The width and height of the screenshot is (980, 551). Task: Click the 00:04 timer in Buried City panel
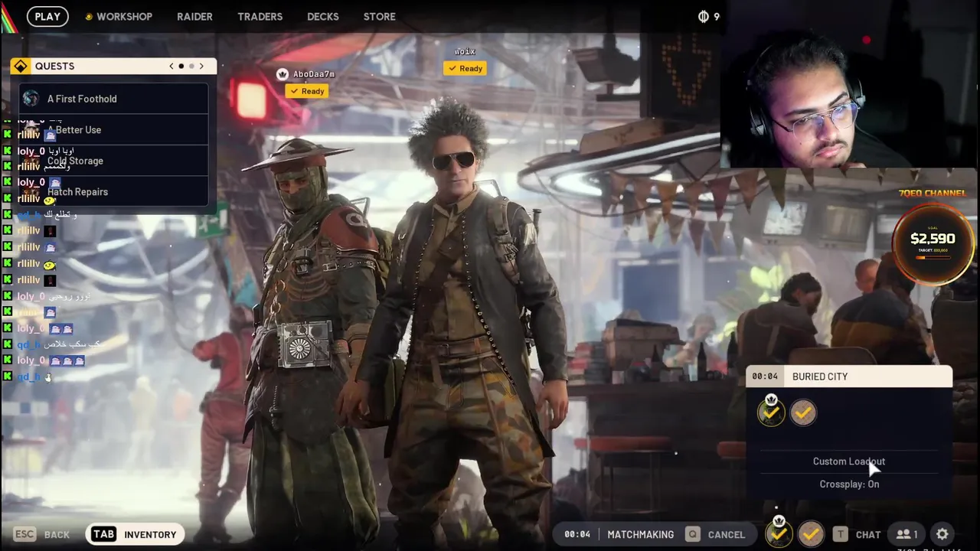[x=765, y=377]
